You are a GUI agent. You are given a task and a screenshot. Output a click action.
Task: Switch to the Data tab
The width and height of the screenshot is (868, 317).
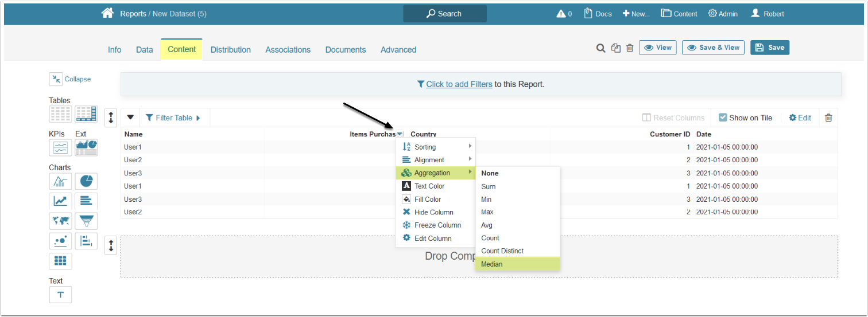coord(145,50)
